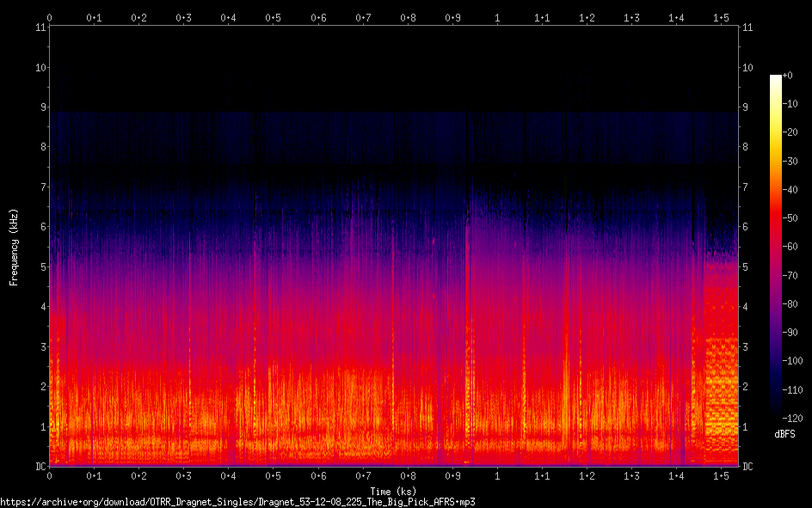The height and width of the screenshot is (508, 812).
Task: Click the 9 kHz label on right axis
Action: [x=746, y=107]
